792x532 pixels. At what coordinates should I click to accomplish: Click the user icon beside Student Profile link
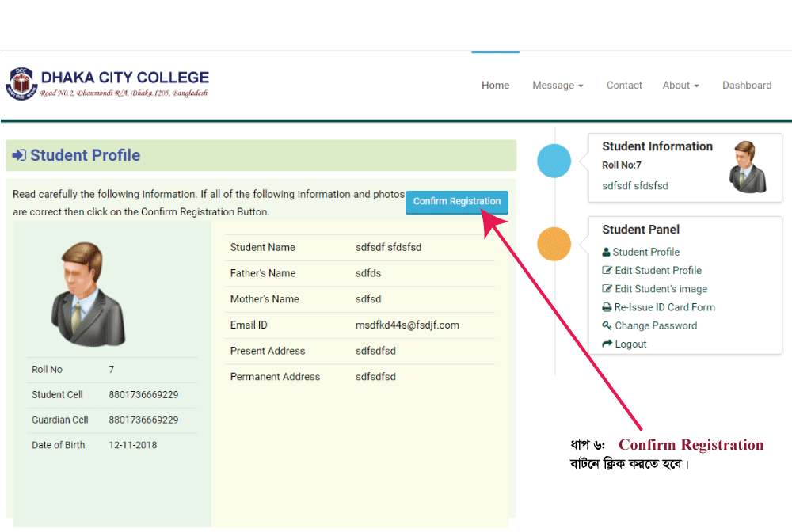(x=607, y=253)
